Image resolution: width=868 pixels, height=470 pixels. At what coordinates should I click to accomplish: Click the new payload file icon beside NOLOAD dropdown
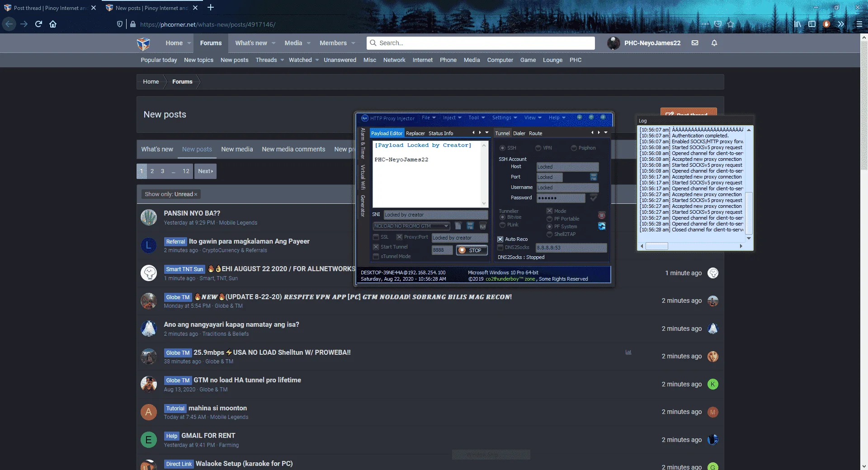pyautogui.click(x=458, y=226)
